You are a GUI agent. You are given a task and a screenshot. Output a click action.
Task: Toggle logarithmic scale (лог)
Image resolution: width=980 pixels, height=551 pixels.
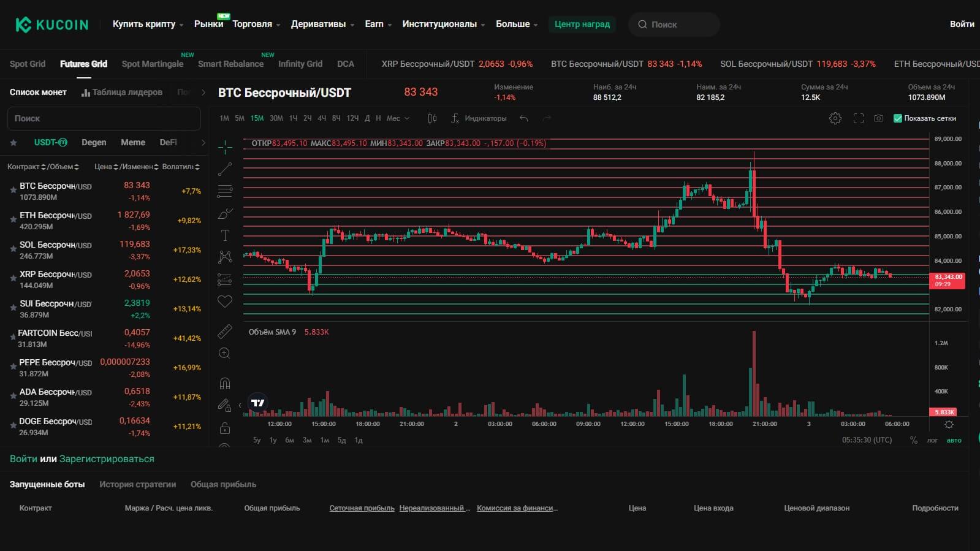pos(932,440)
